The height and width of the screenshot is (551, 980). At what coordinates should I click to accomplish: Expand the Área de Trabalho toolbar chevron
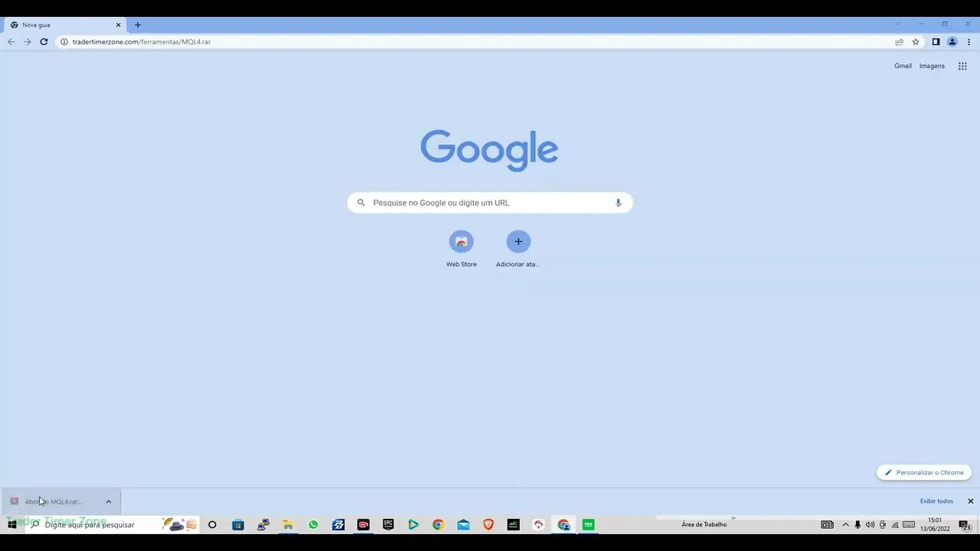(733, 518)
